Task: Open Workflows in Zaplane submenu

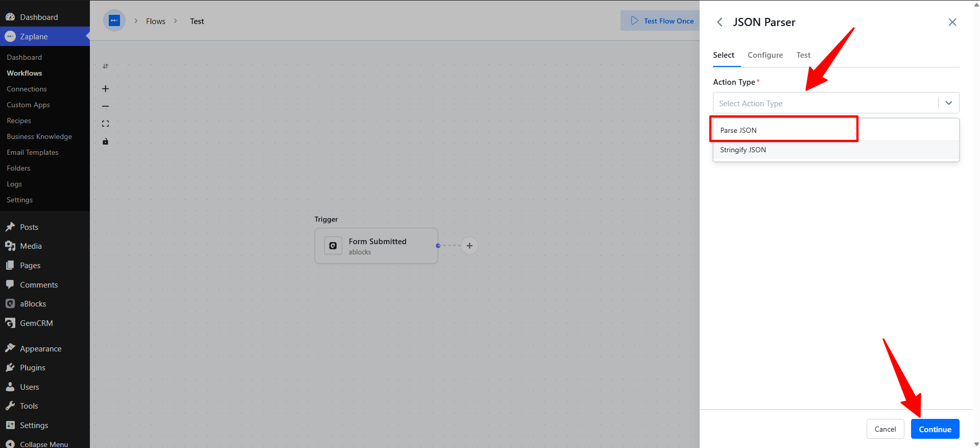Action: tap(25, 73)
